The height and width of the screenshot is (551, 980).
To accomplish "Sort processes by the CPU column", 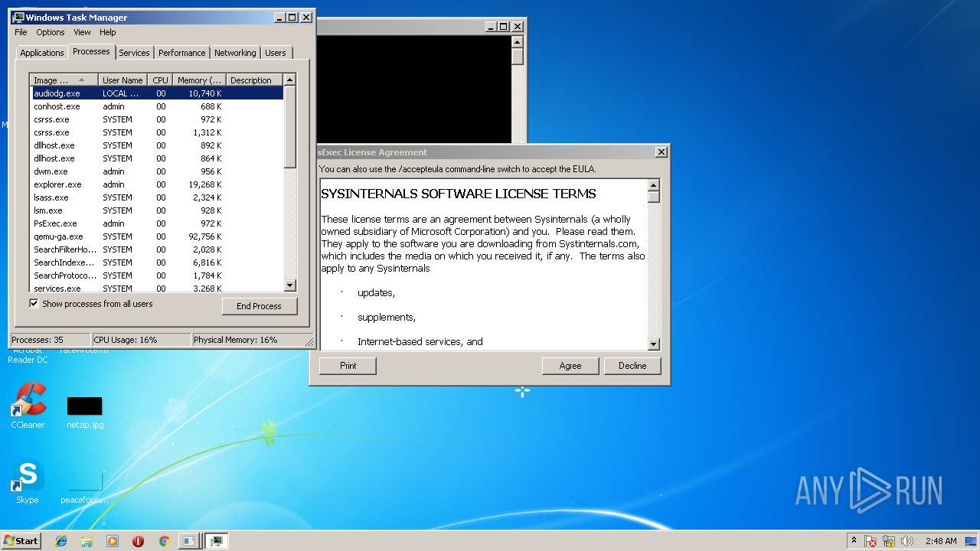I will (x=160, y=80).
